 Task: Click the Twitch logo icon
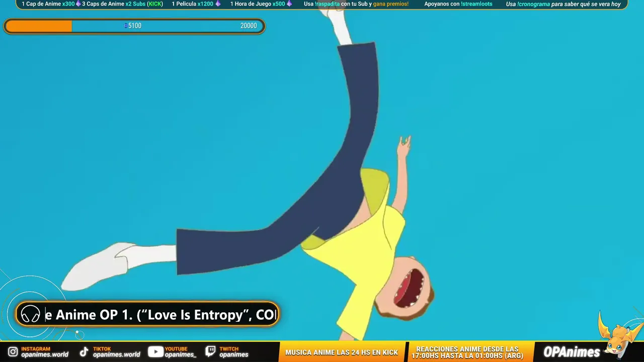[211, 352]
